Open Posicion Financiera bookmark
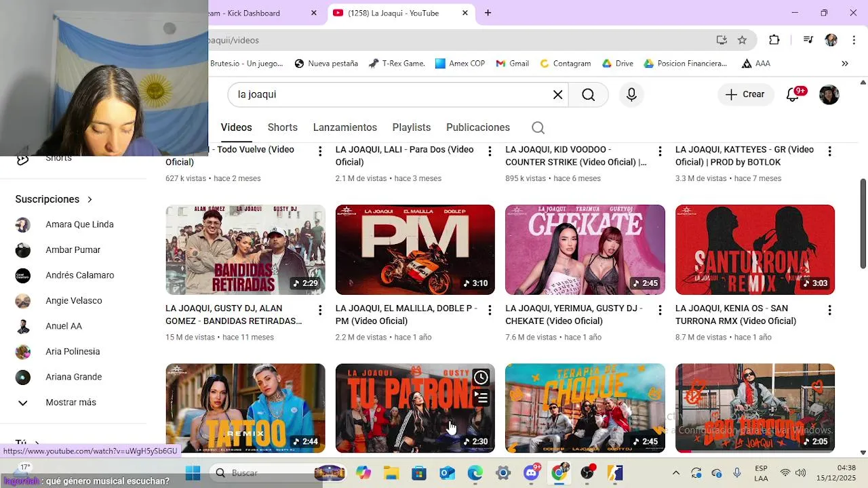 [x=685, y=64]
